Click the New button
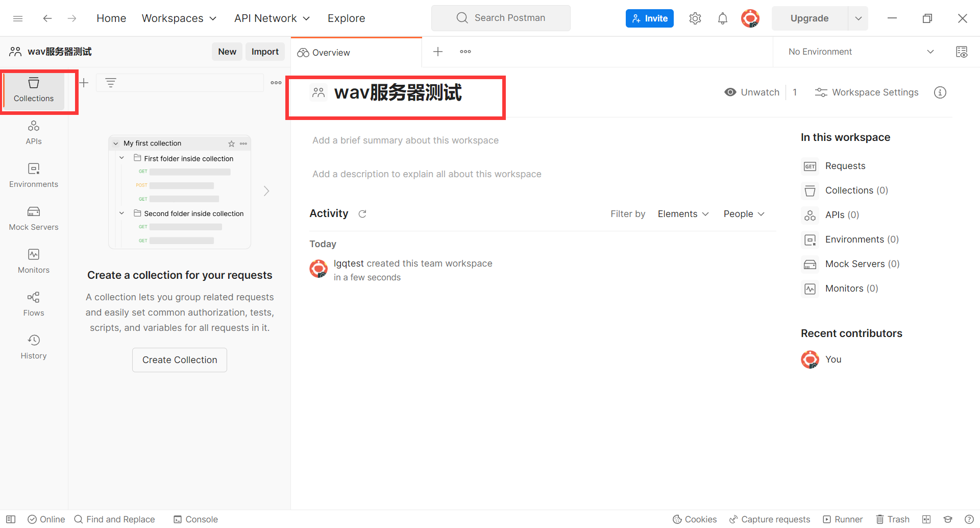Viewport: 980px width, 528px height. (x=227, y=52)
